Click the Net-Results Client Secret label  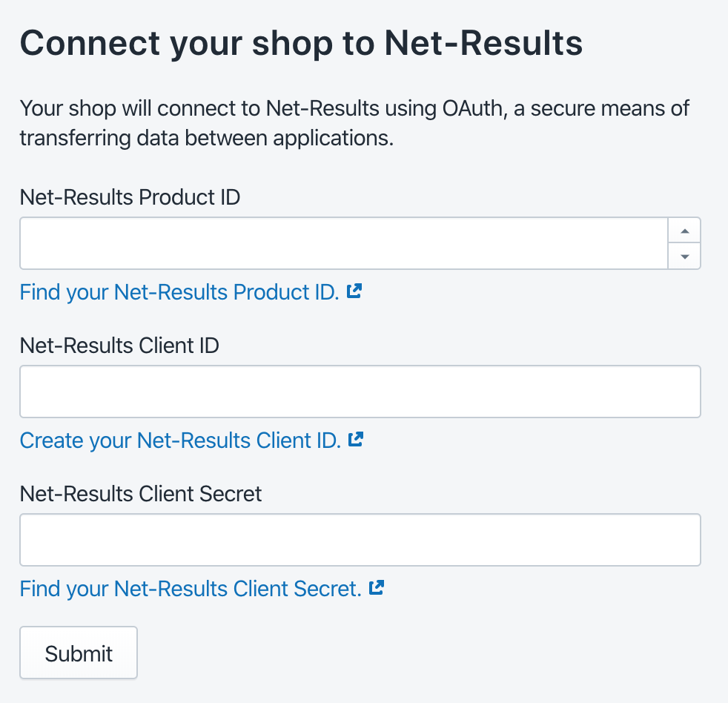pos(141,494)
